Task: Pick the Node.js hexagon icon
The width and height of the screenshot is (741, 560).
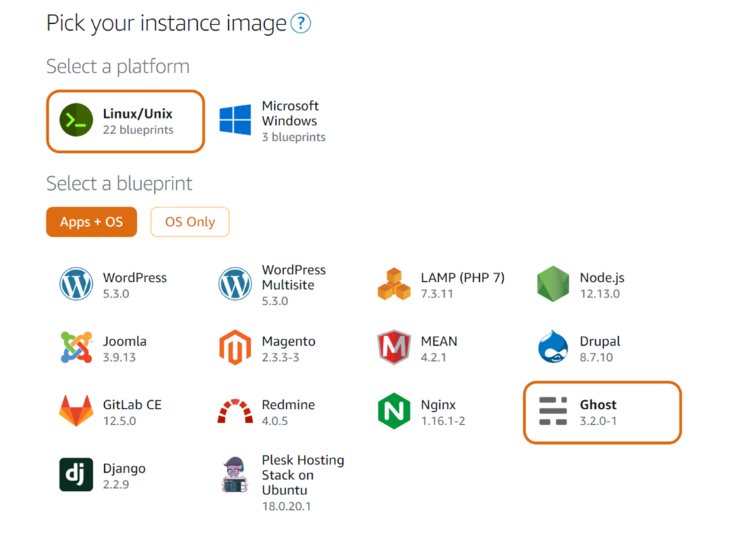Action: click(x=553, y=284)
